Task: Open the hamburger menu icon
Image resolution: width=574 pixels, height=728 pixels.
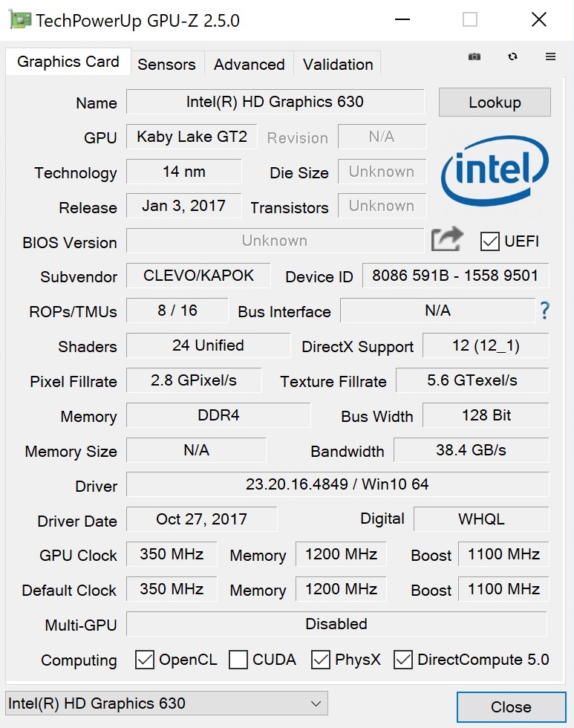Action: (x=550, y=57)
